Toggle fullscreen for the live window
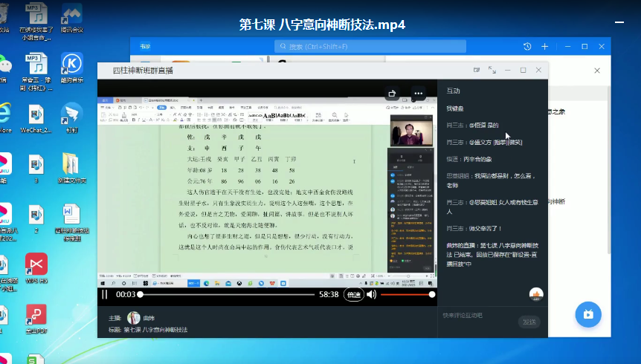The image size is (641, 364). [492, 70]
